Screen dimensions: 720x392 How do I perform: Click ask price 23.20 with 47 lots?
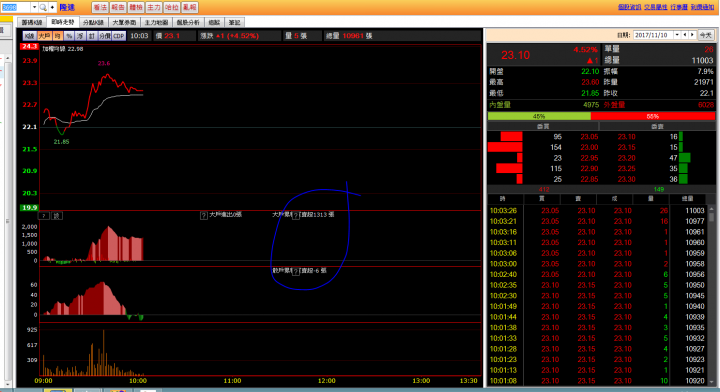click(626, 157)
